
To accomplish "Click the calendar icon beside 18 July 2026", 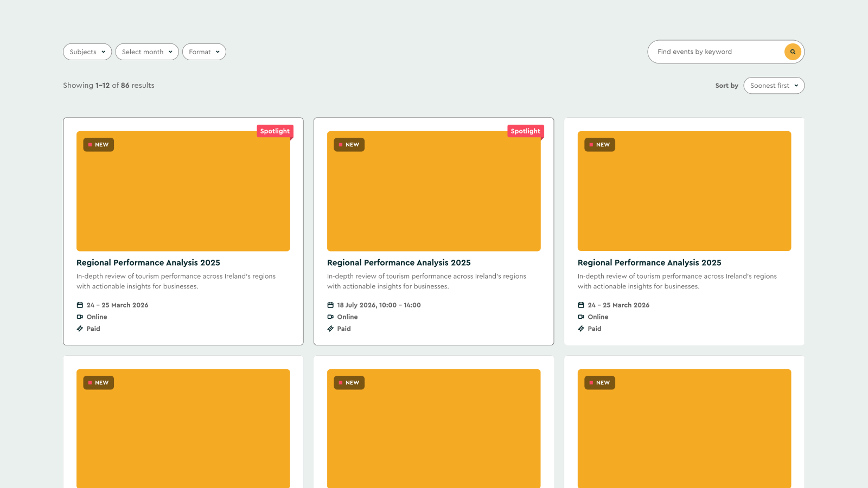I will pyautogui.click(x=330, y=305).
